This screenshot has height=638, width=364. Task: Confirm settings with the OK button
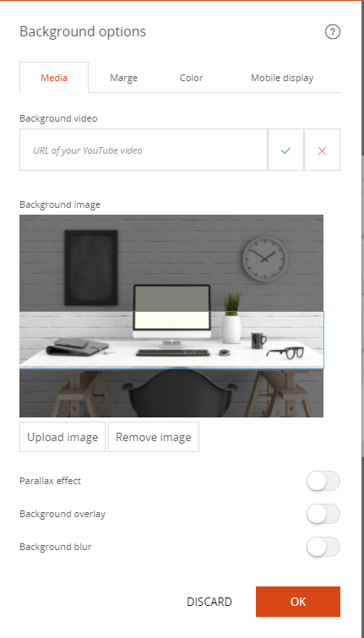point(298,602)
